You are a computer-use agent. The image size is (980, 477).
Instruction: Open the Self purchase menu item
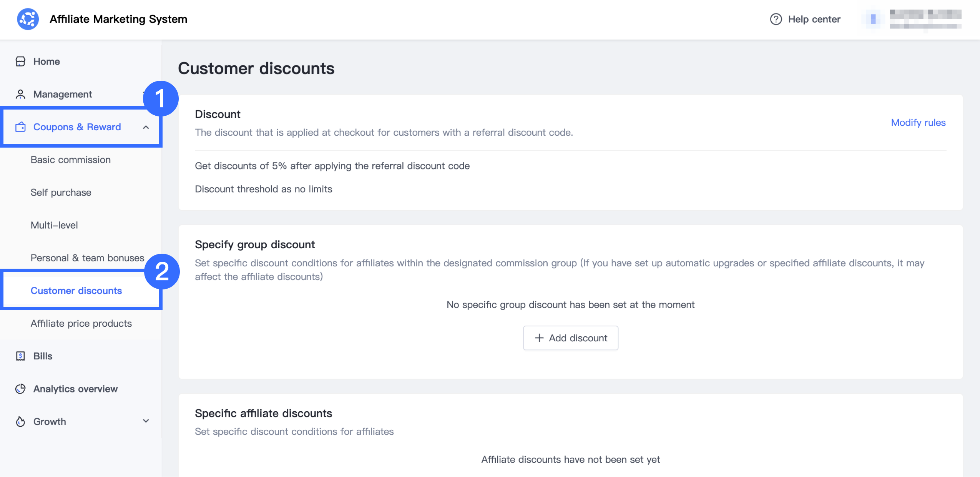[61, 192]
